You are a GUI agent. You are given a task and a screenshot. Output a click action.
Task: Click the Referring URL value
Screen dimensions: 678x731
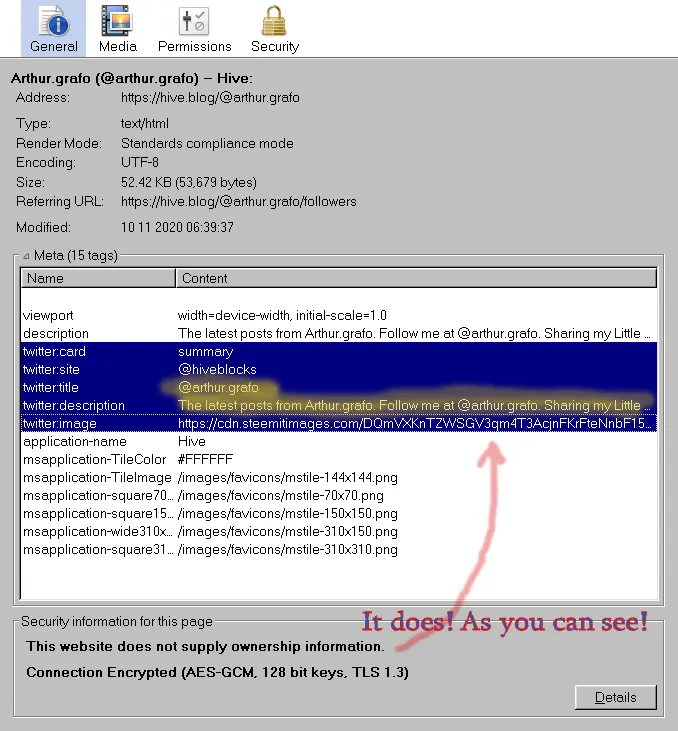(238, 201)
